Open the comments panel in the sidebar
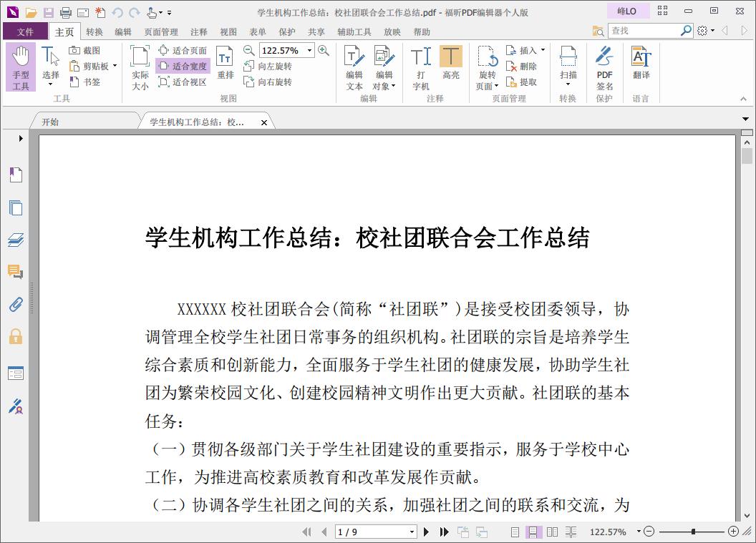756x543 pixels. (x=16, y=272)
